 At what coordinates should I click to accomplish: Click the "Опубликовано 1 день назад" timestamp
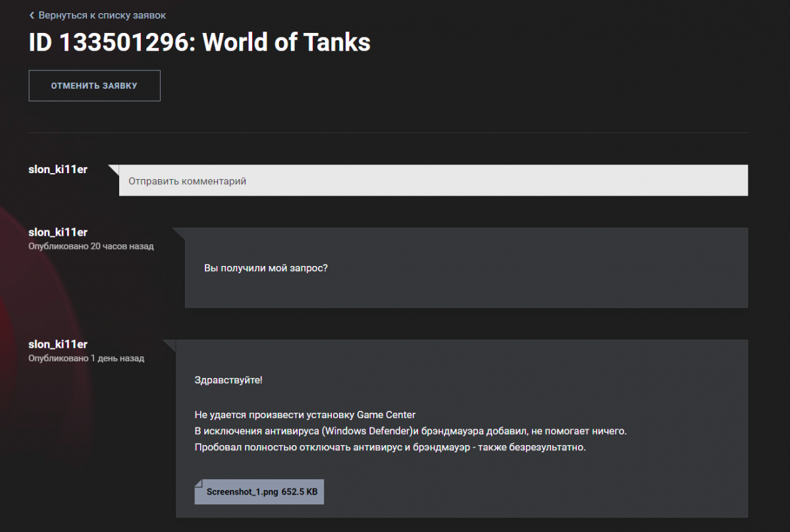[86, 358]
